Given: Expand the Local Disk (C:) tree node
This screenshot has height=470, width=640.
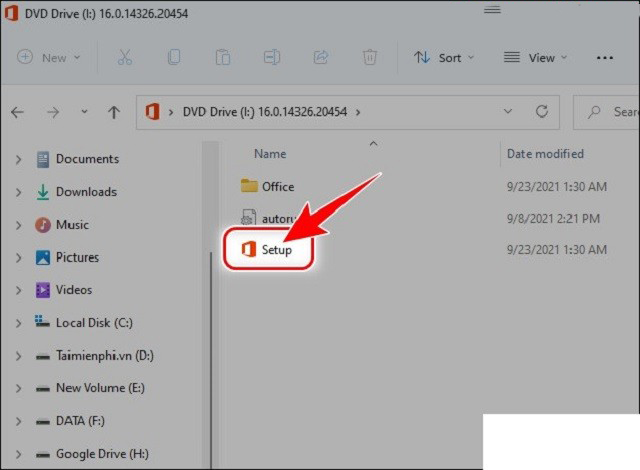Looking at the screenshot, I should (x=18, y=323).
